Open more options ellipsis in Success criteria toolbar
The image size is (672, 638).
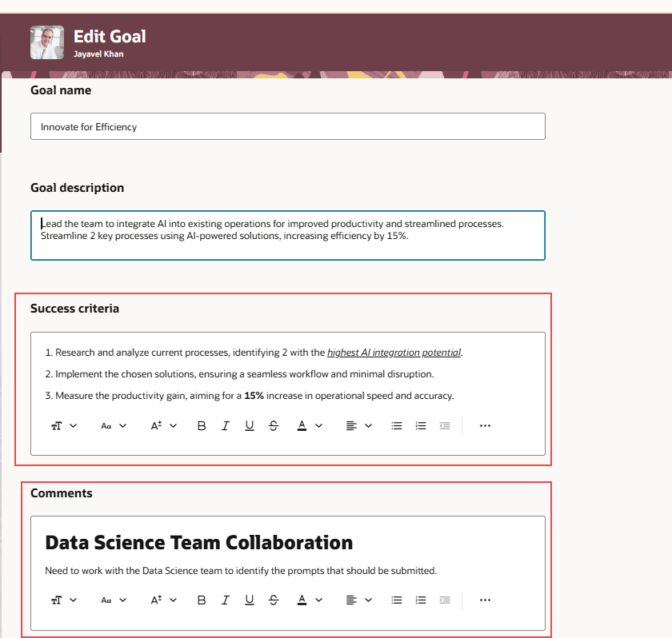tap(485, 425)
